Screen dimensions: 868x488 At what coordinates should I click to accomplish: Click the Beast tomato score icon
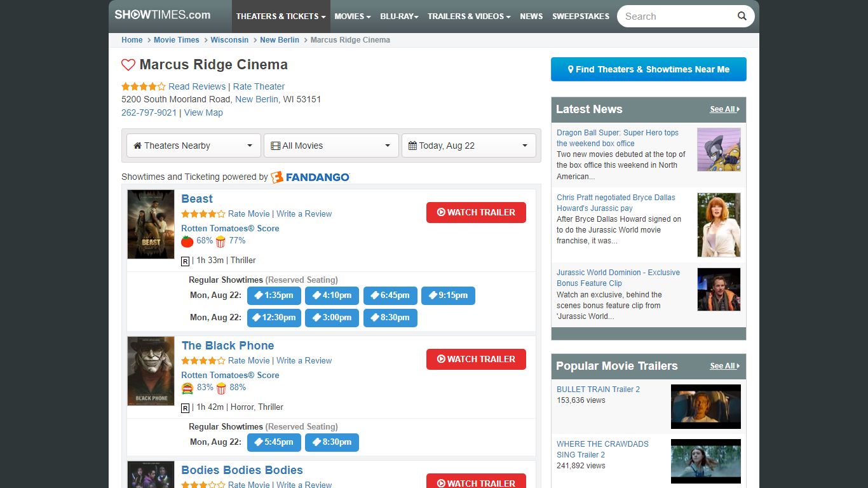click(x=187, y=241)
